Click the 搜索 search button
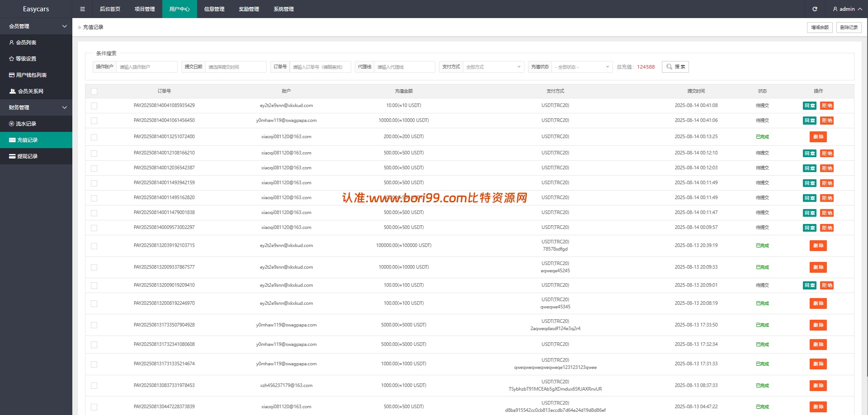 click(675, 67)
